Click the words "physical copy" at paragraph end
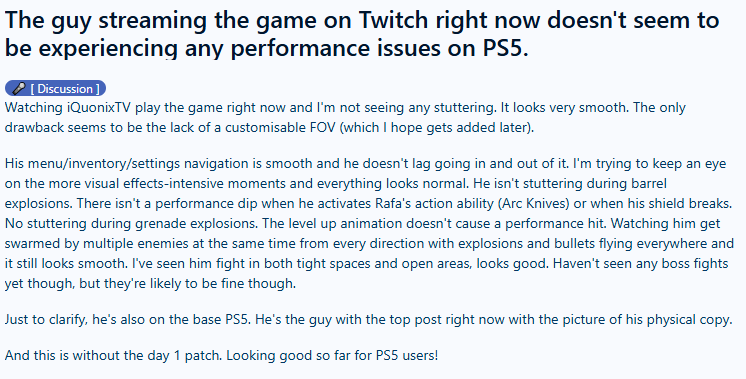The height and width of the screenshot is (379, 746). (x=682, y=319)
